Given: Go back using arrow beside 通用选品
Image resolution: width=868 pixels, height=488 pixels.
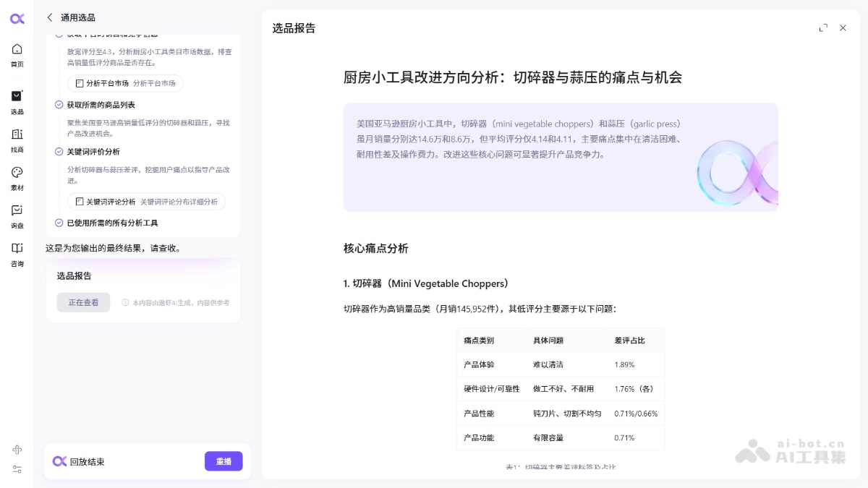Looking at the screenshot, I should (x=50, y=17).
